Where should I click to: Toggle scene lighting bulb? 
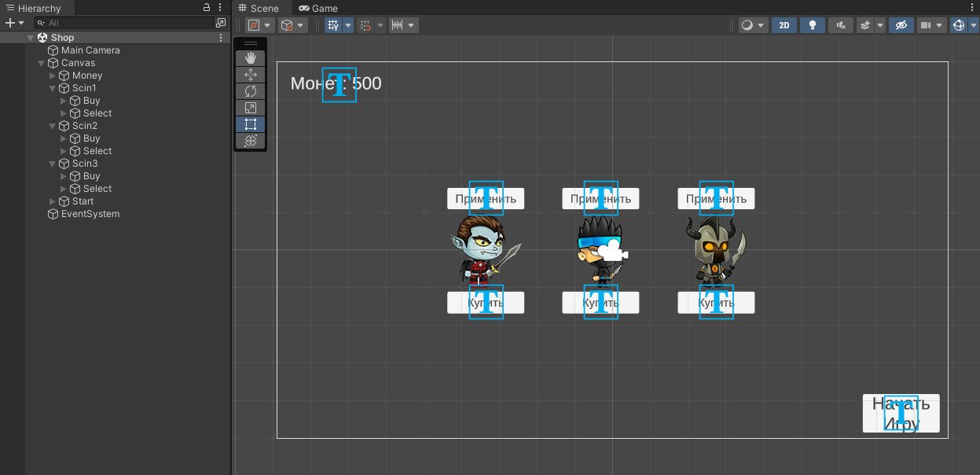click(812, 25)
